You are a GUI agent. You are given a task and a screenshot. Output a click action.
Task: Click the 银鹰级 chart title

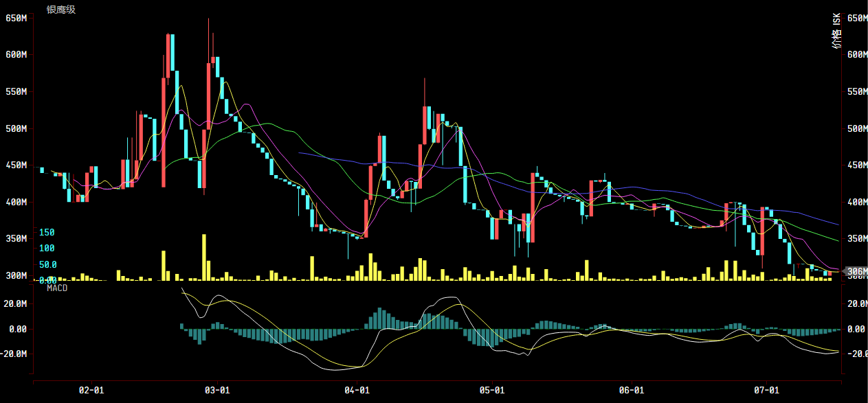coord(60,10)
